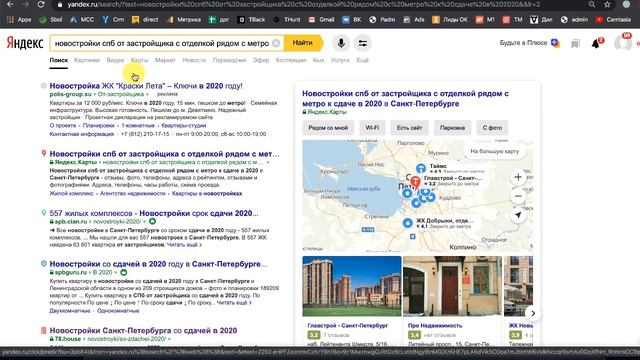Toggle the С фото filter
Image resolution: width=640 pixels, height=360 pixels.
pyautogui.click(x=492, y=128)
